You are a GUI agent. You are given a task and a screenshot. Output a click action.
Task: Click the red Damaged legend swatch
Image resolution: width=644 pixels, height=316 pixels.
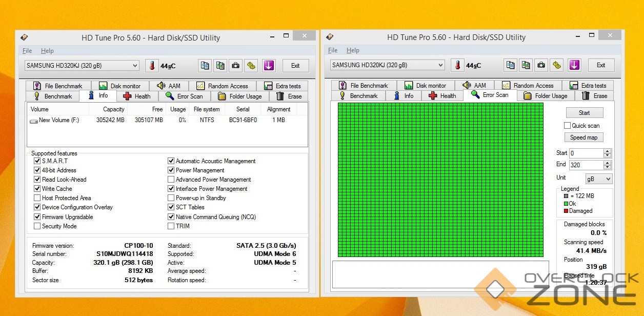[566, 211]
